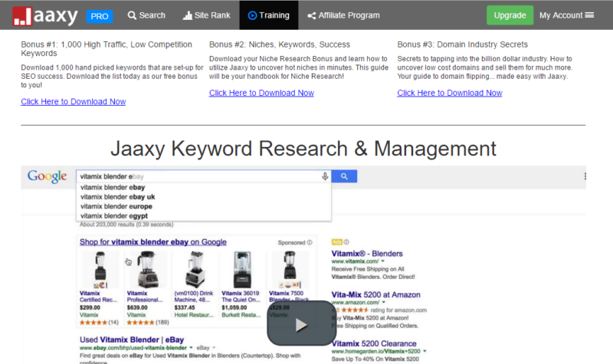613x364 pixels.
Task: Open 'Vitamix 5200 Clearance' ad link
Action: [x=374, y=343]
